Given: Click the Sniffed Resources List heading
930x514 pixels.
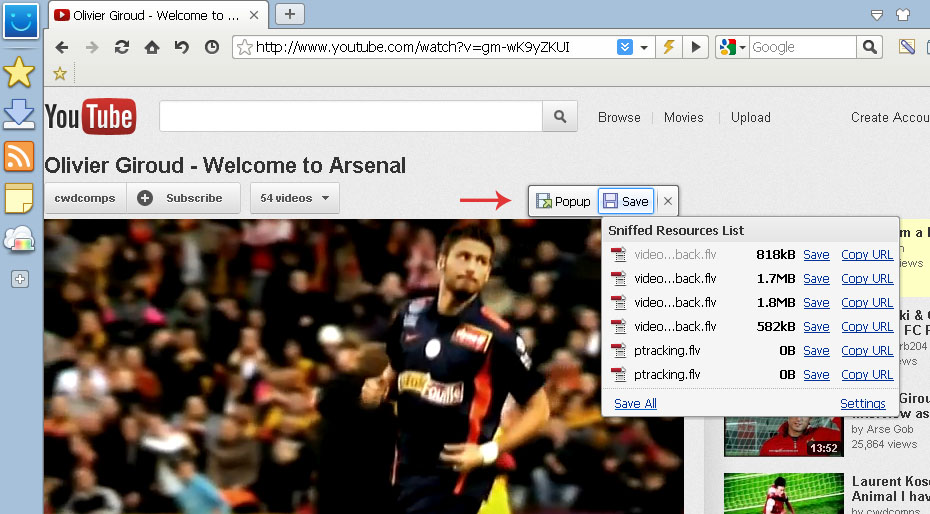Looking at the screenshot, I should click(676, 231).
